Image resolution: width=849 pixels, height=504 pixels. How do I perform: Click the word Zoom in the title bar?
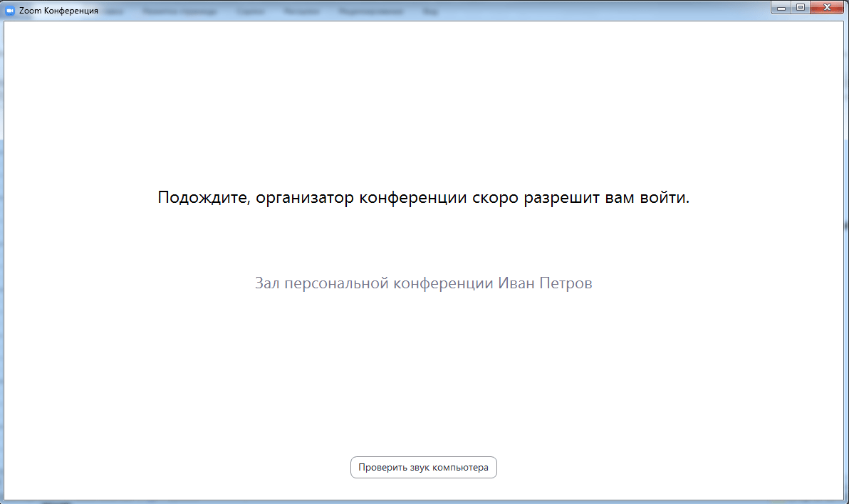pos(30,11)
